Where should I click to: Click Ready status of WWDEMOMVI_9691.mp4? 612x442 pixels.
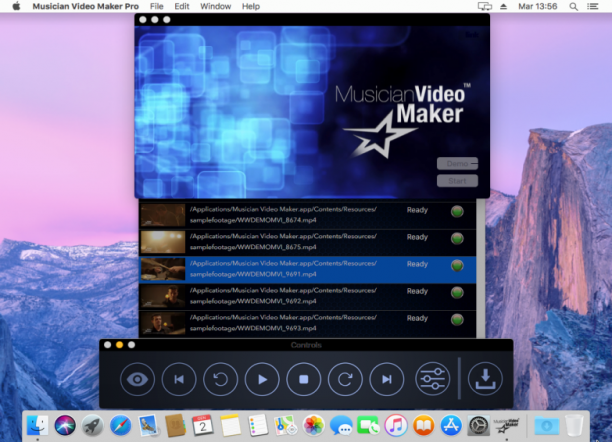click(x=417, y=264)
